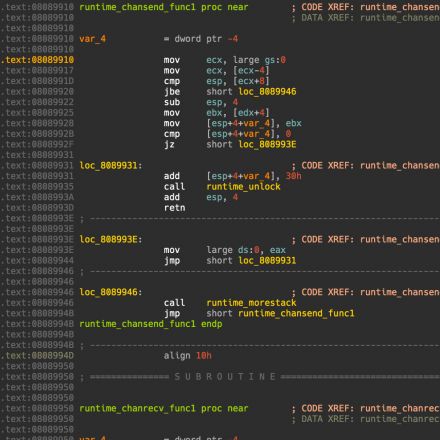The width and height of the screenshot is (440, 440).
Task: Click the DATA XREF comment near top
Action: coord(366,18)
